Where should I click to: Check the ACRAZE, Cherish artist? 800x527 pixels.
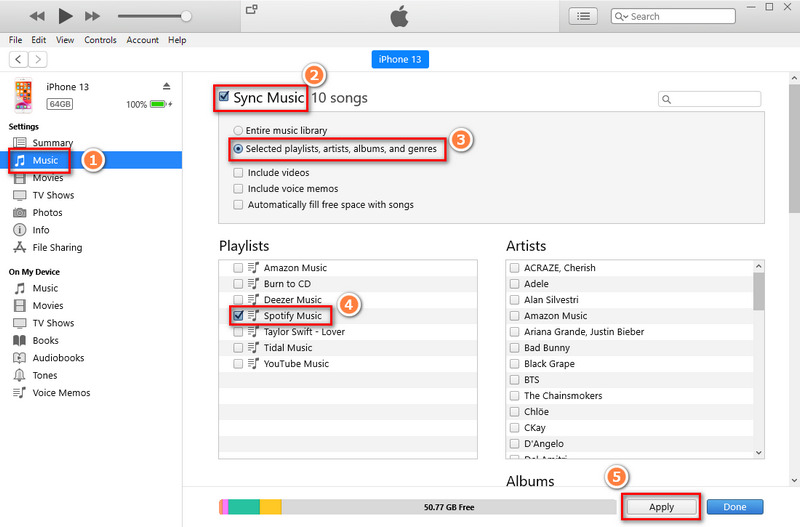click(x=514, y=267)
